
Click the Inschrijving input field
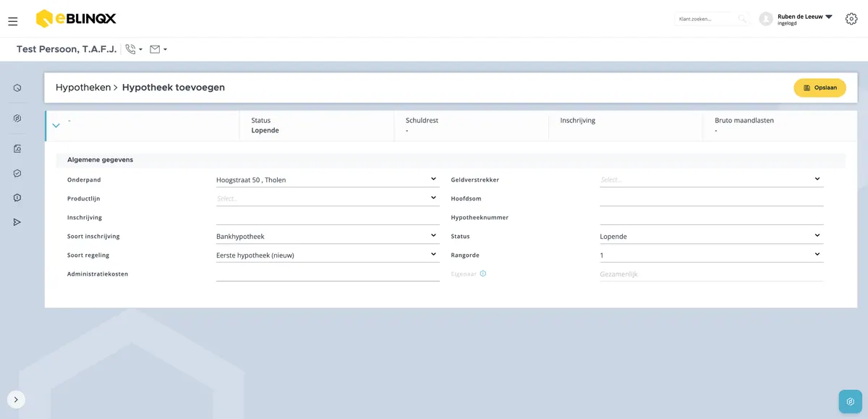point(328,217)
